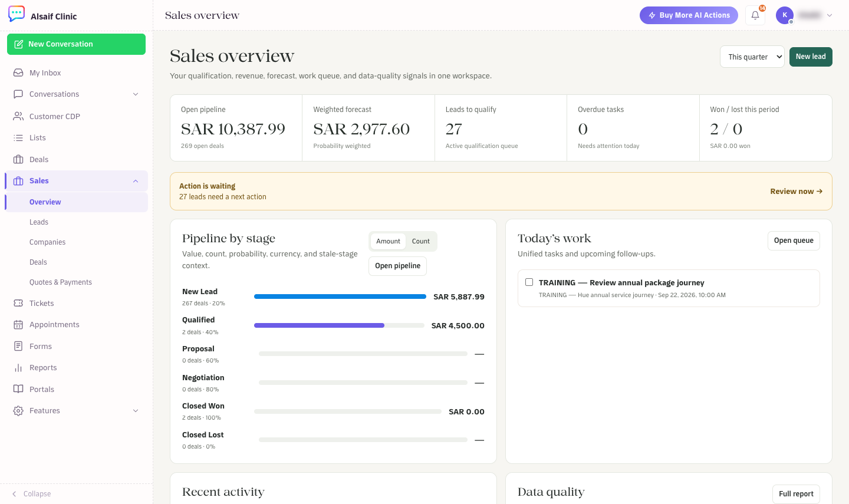The image size is (849, 504).
Task: Click the Won / lost this period card
Action: 766,128
